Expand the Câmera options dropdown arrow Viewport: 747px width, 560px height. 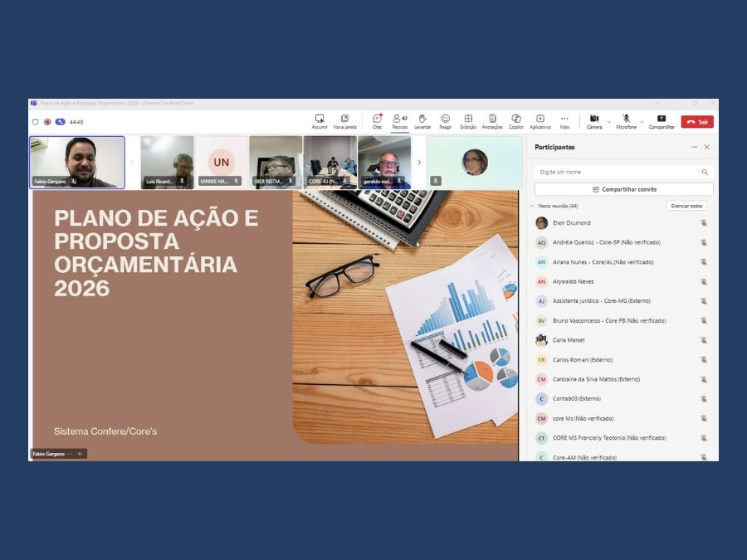point(609,122)
